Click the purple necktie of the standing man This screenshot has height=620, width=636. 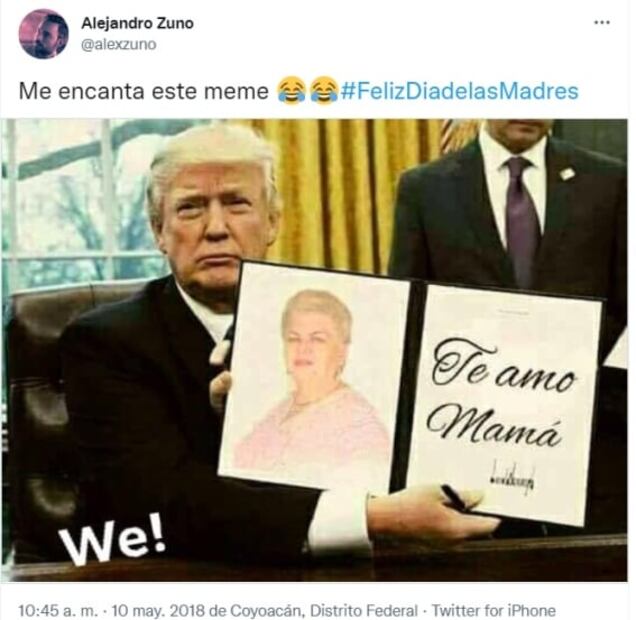(521, 220)
